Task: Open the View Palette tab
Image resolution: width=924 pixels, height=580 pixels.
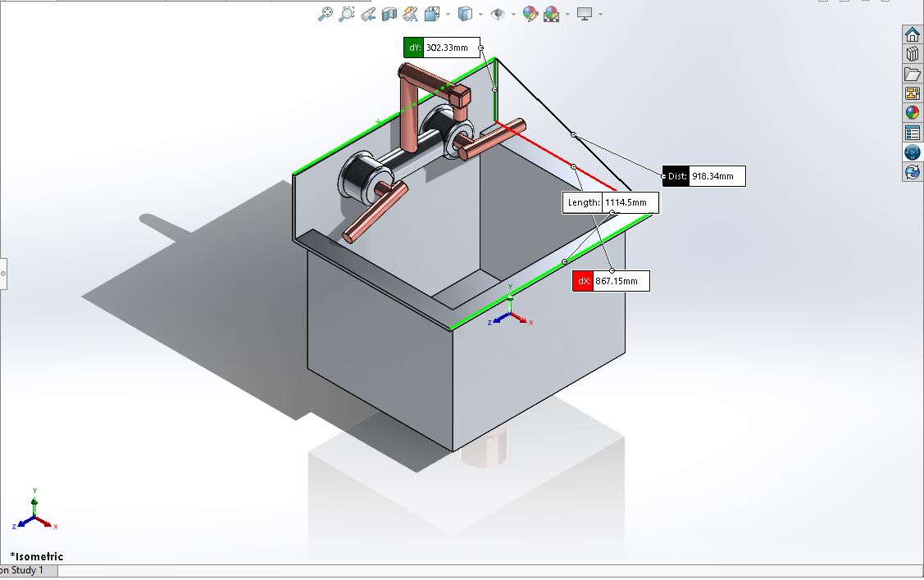Action: (x=913, y=93)
